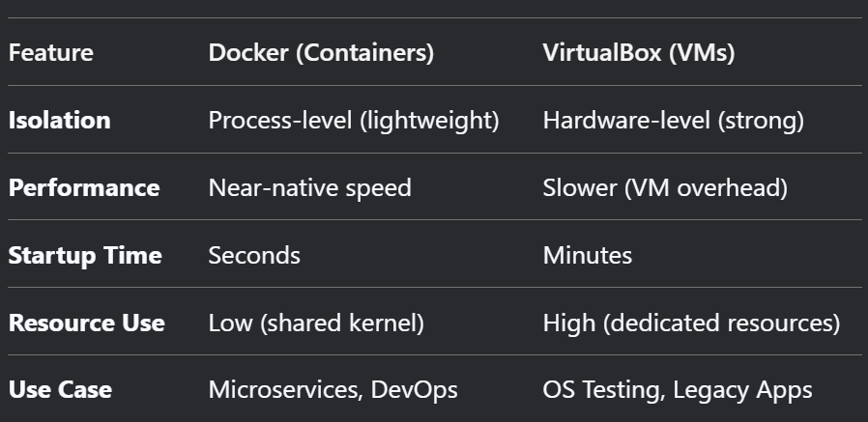Click the Slower (VM overhead) cell
This screenshot has width=868, height=422.
tap(665, 188)
